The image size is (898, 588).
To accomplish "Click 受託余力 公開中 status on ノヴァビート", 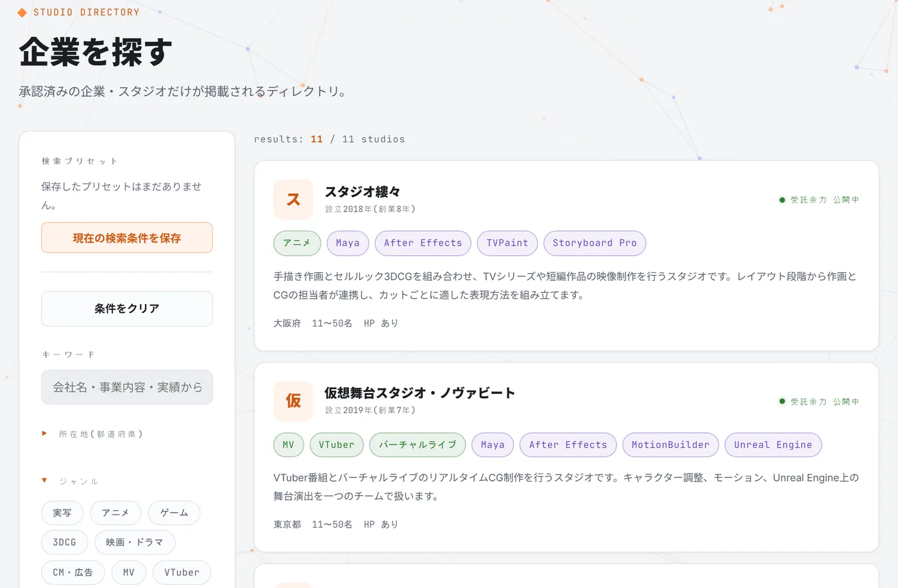I will click(x=825, y=401).
